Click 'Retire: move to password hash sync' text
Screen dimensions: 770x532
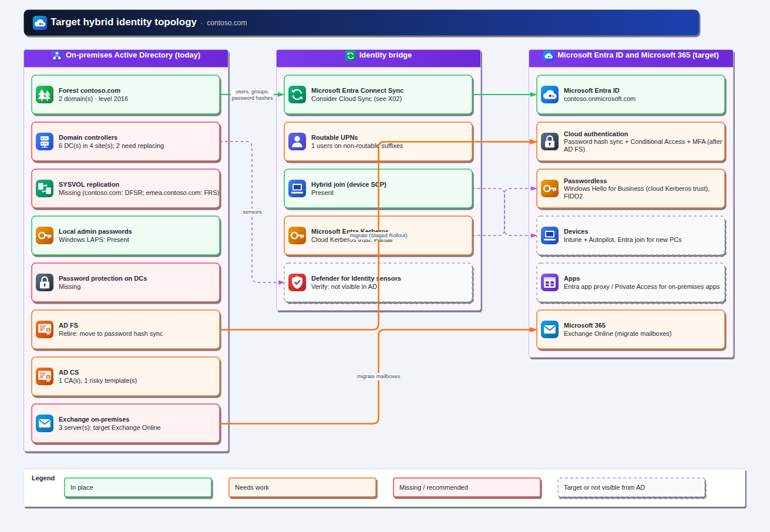[111, 334]
